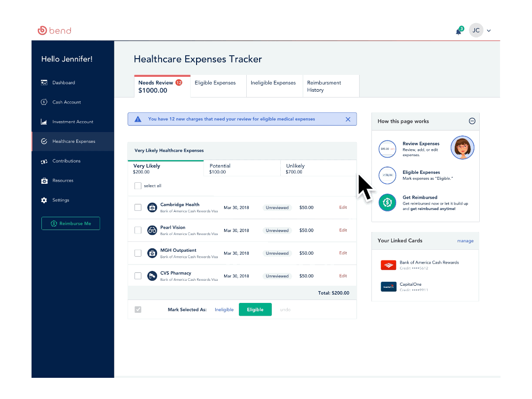Click the bend logo
Screen dimensions: 532x399
54,31
